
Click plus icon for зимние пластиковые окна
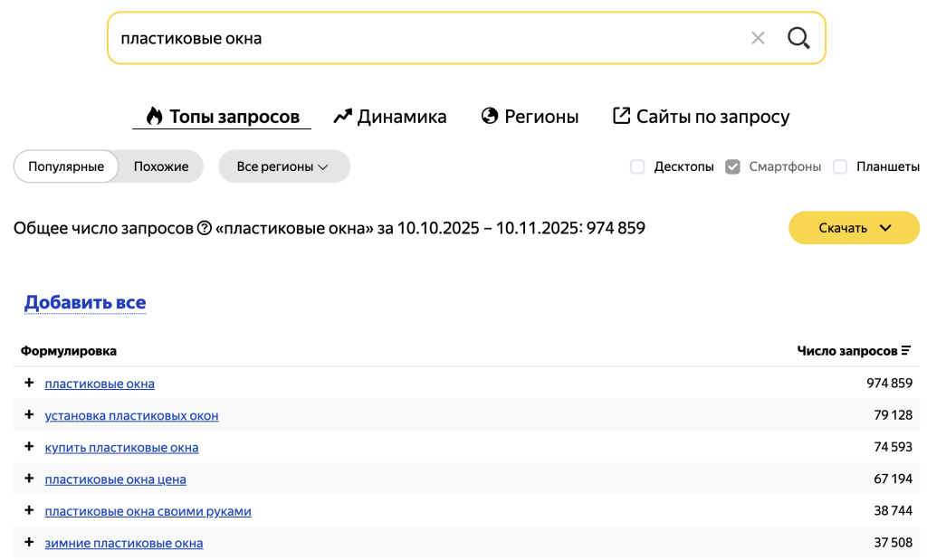tap(29, 543)
